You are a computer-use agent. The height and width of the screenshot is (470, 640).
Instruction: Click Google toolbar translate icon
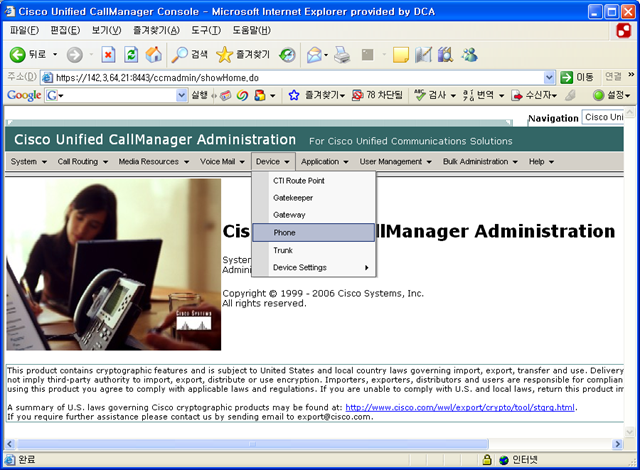pos(468,95)
